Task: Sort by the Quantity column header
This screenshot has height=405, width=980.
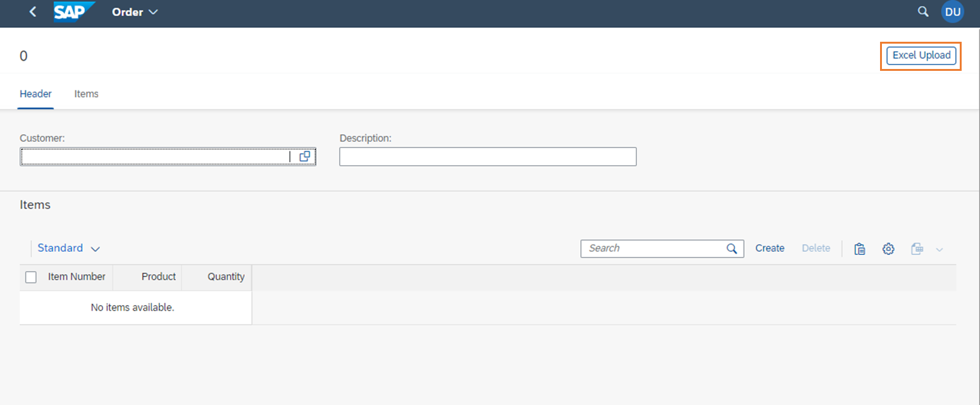Action: pos(226,277)
